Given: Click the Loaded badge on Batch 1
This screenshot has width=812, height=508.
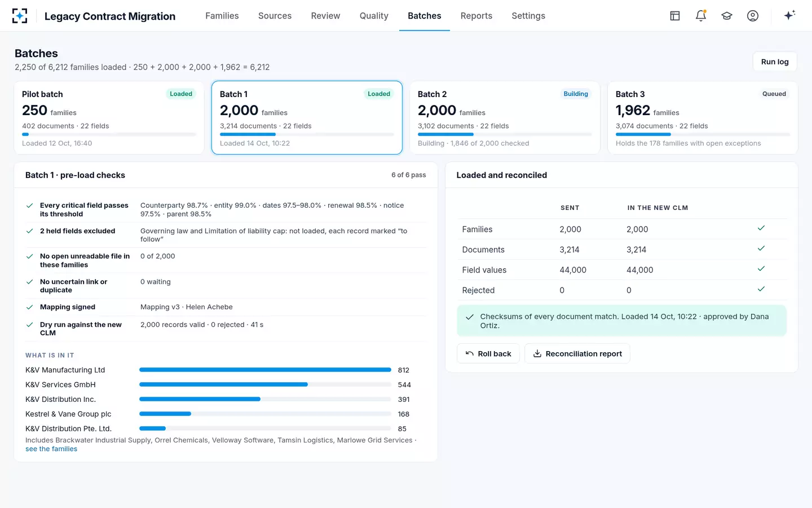Looking at the screenshot, I should [x=379, y=94].
